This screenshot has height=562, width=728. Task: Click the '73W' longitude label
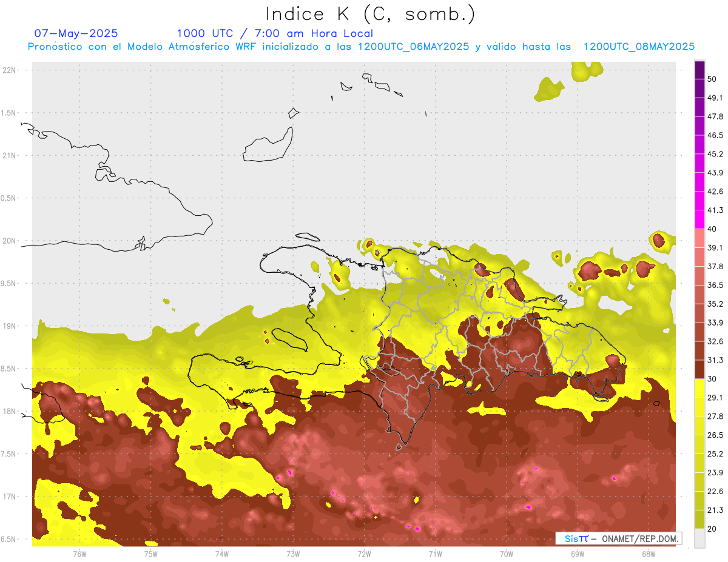click(293, 554)
